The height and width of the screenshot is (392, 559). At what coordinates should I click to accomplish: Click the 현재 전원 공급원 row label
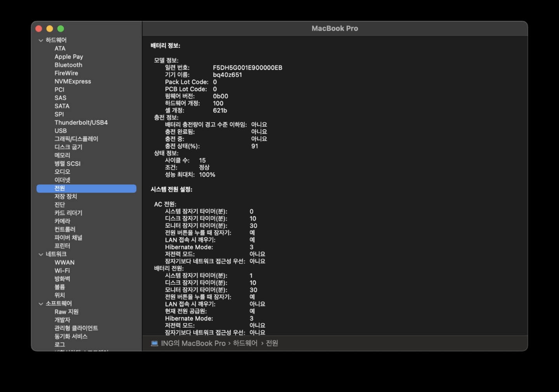(186, 311)
